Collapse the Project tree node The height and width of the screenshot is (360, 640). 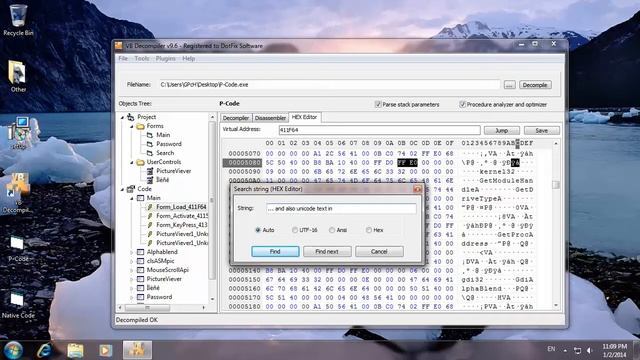(x=122, y=118)
